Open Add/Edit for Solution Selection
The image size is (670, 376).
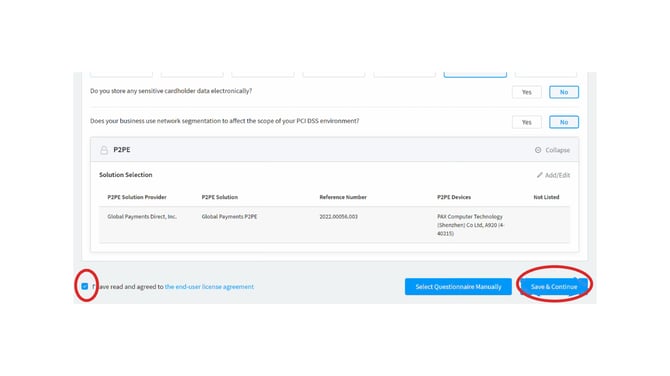553,175
